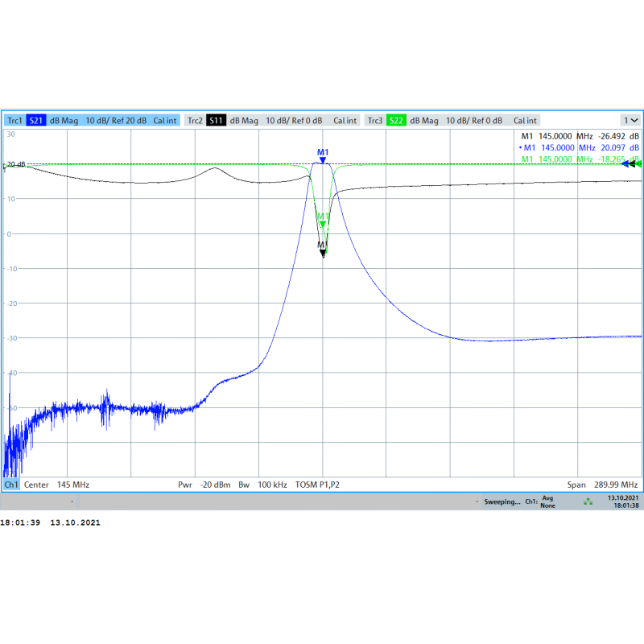Click the Bw 100 kHz setting
Viewport: 644px width, 644px height.
point(263,485)
